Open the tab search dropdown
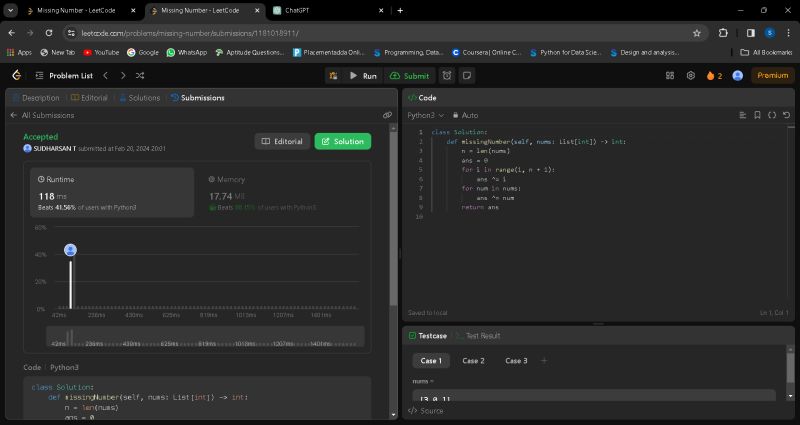 [10, 10]
